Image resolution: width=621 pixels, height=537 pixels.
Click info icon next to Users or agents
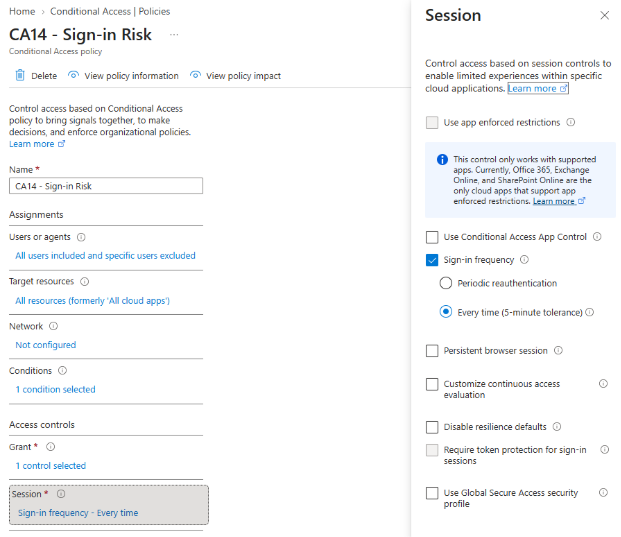81,237
